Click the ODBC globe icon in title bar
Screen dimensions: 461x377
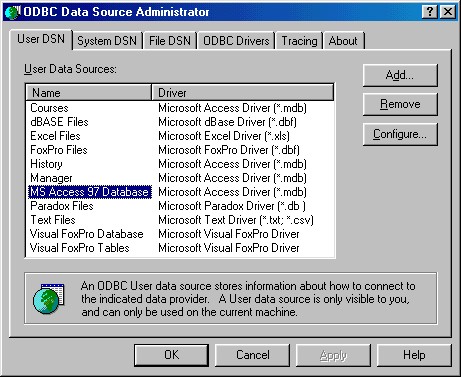tap(12, 12)
